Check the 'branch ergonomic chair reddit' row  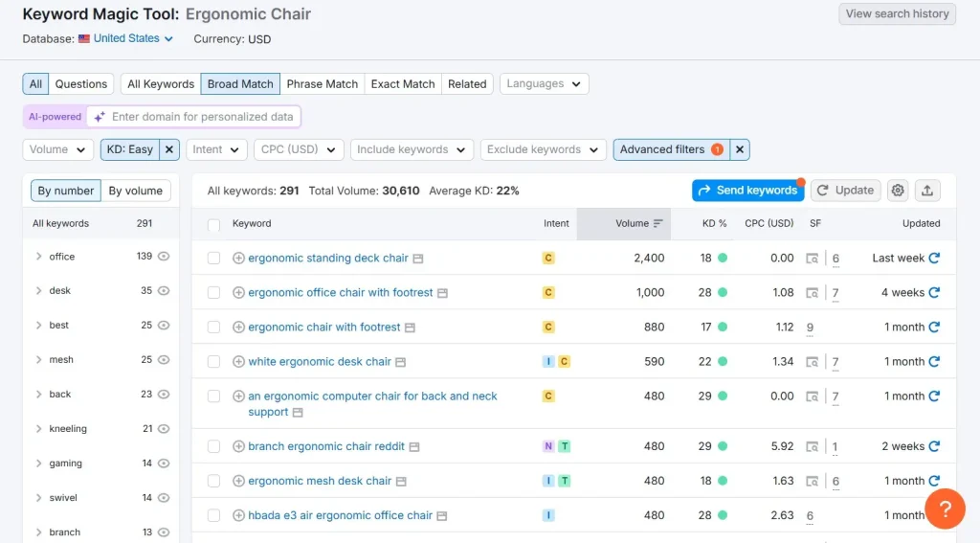tap(213, 446)
